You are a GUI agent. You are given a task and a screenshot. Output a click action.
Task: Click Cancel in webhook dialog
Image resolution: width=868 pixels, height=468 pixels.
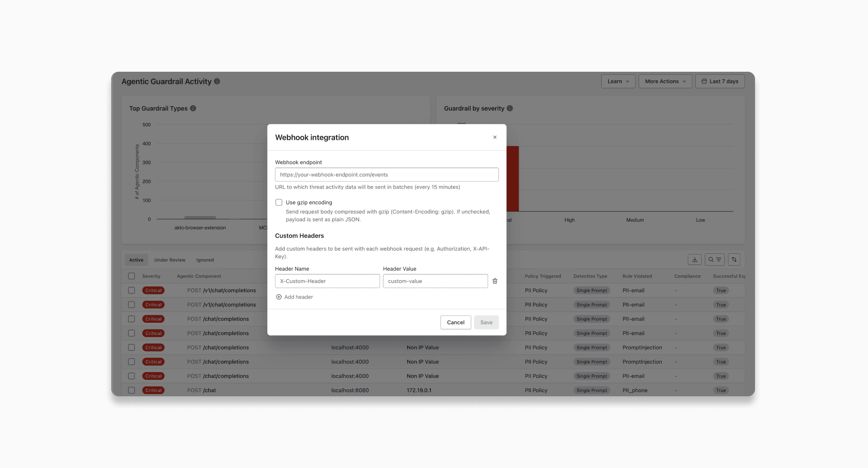456,322
